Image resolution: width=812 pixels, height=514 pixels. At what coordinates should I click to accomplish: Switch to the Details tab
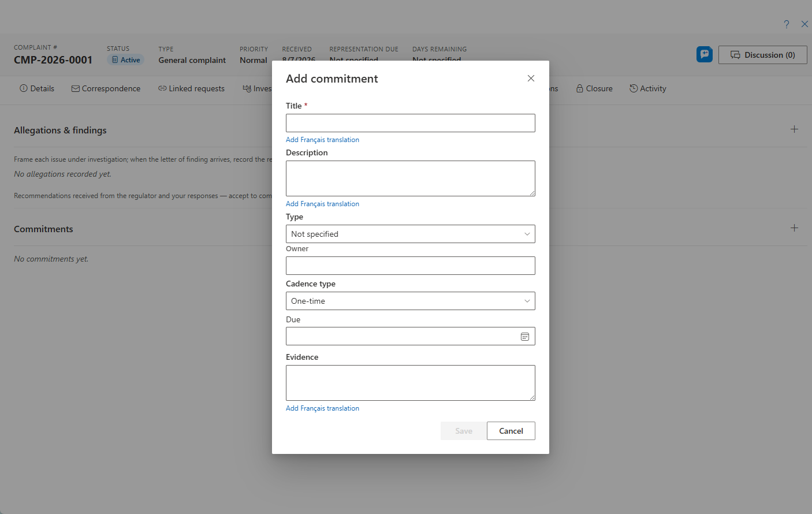[x=37, y=88]
